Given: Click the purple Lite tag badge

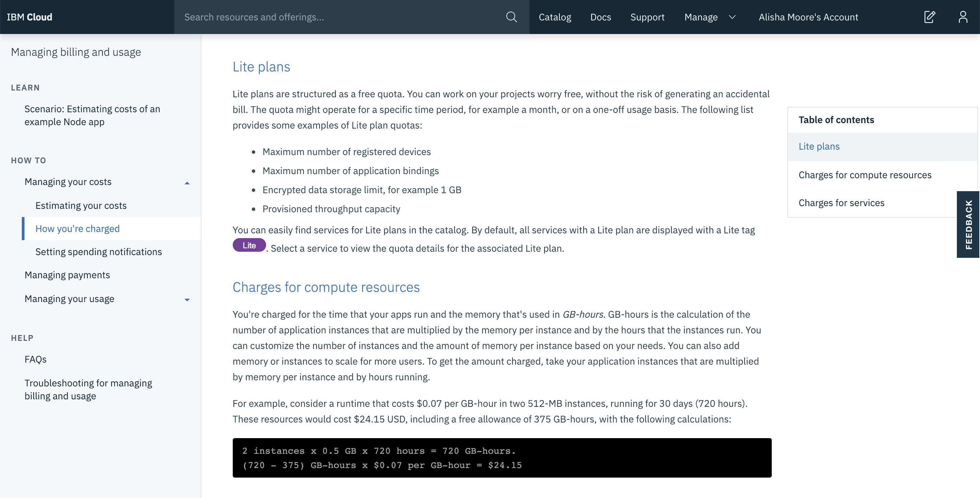Looking at the screenshot, I should coord(249,245).
